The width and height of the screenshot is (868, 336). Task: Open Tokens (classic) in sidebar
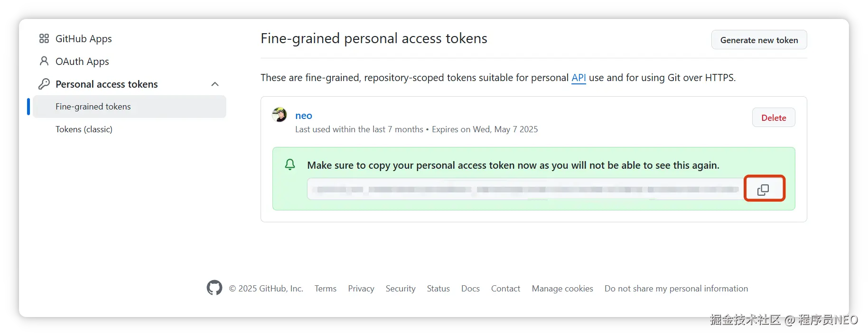point(84,129)
